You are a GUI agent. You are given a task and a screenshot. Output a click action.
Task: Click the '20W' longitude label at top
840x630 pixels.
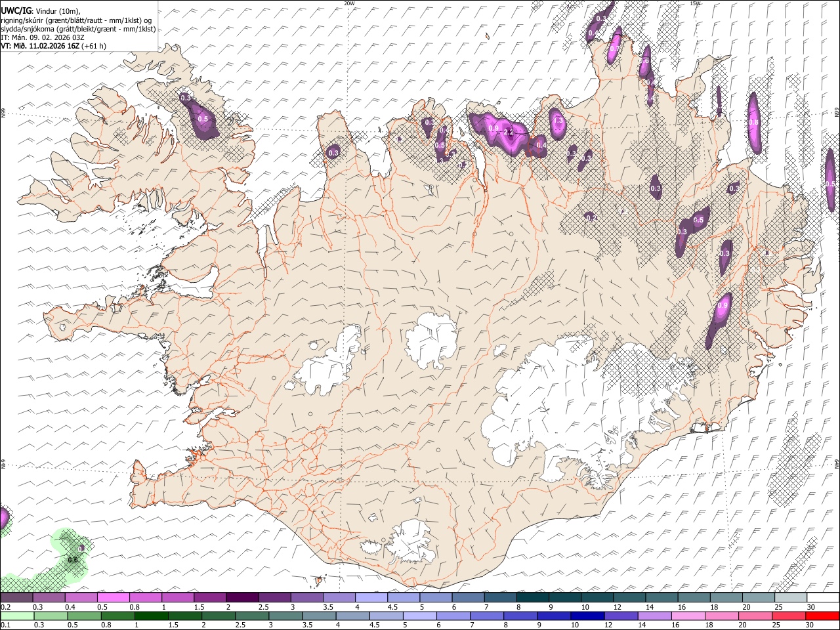(x=349, y=3)
